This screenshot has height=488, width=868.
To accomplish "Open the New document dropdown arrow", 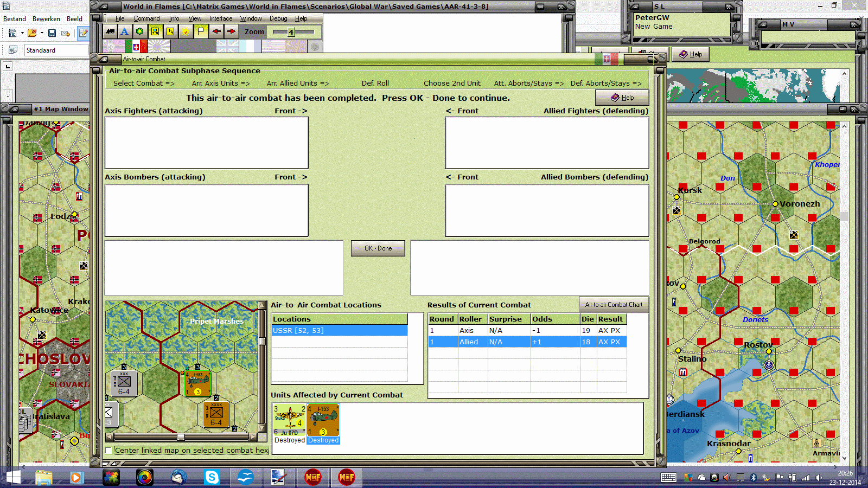I will 22,33.
